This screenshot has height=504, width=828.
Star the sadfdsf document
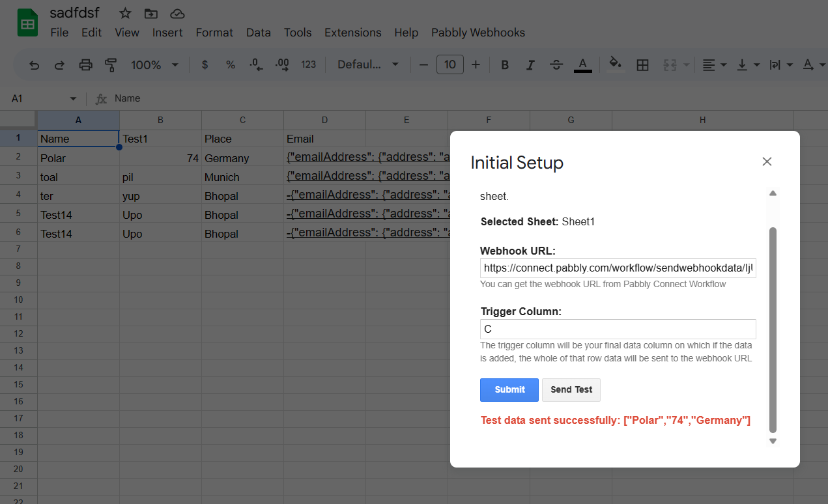coord(125,13)
